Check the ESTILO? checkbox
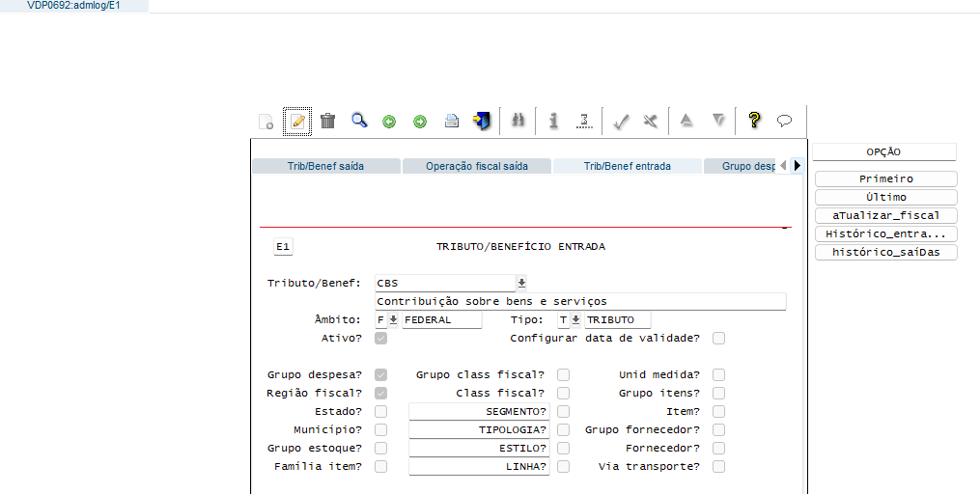980x494 pixels. tap(563, 448)
